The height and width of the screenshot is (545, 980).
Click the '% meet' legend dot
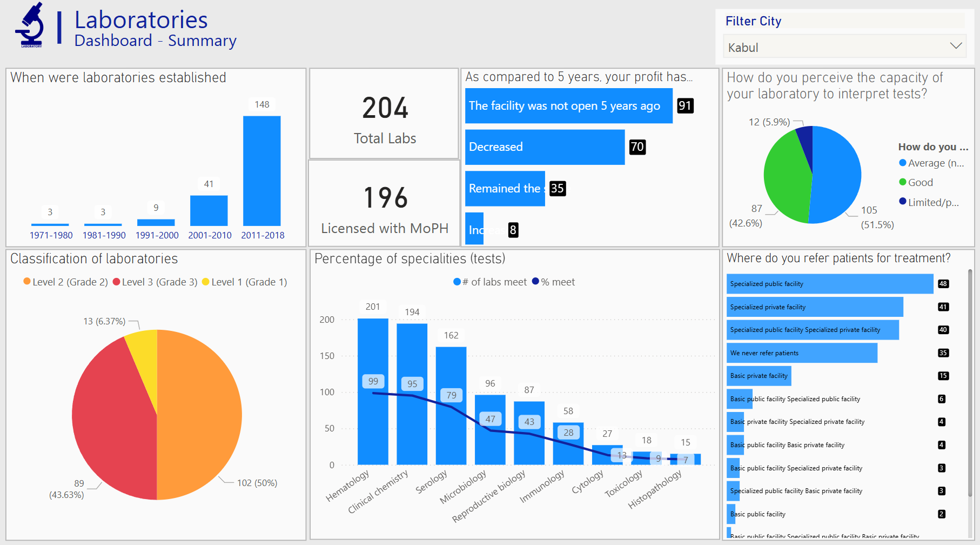point(535,282)
